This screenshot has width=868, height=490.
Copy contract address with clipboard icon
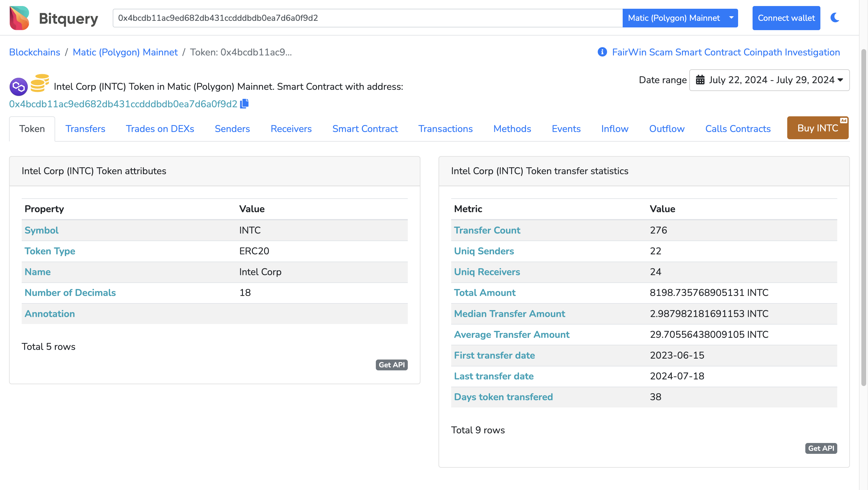point(244,103)
